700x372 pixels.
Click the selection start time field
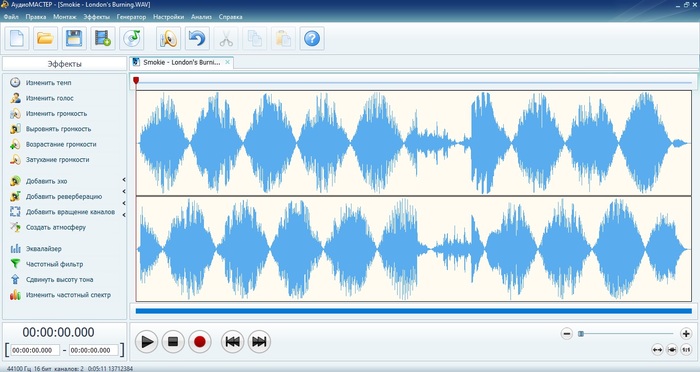(x=35, y=351)
